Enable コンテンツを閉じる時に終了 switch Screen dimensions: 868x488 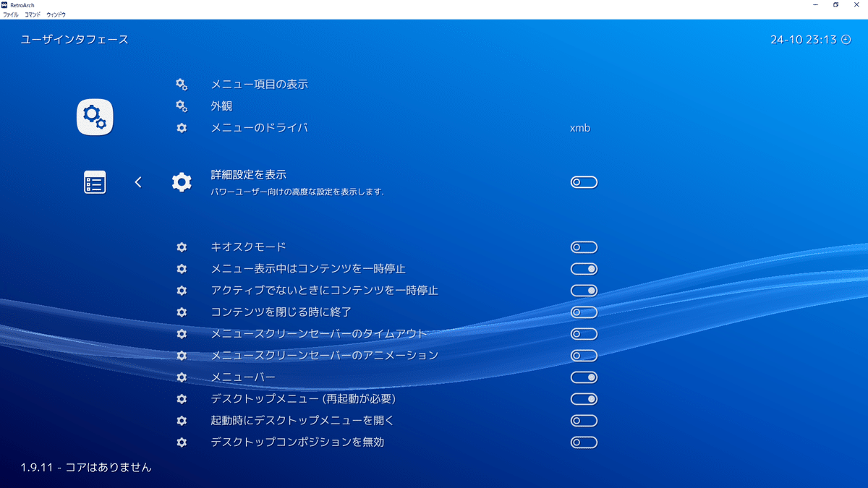tap(584, 312)
